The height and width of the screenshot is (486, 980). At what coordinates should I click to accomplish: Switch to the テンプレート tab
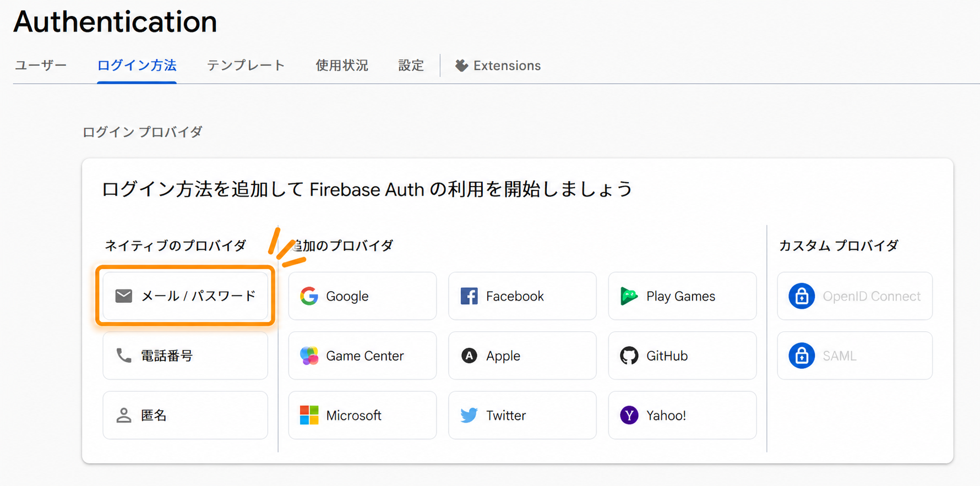[x=246, y=65]
